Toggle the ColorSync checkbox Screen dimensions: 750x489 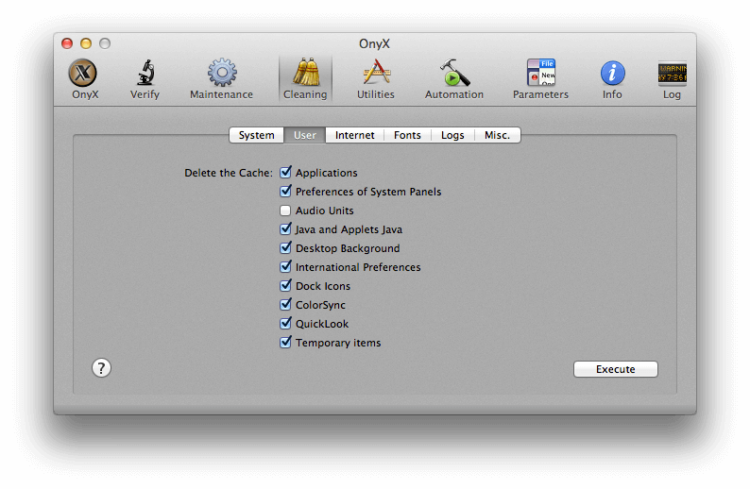(286, 304)
